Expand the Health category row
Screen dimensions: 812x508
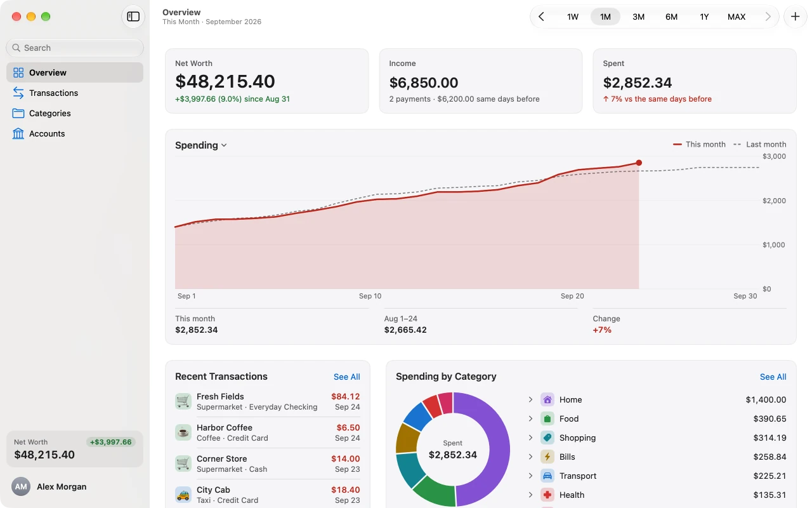[x=530, y=495]
